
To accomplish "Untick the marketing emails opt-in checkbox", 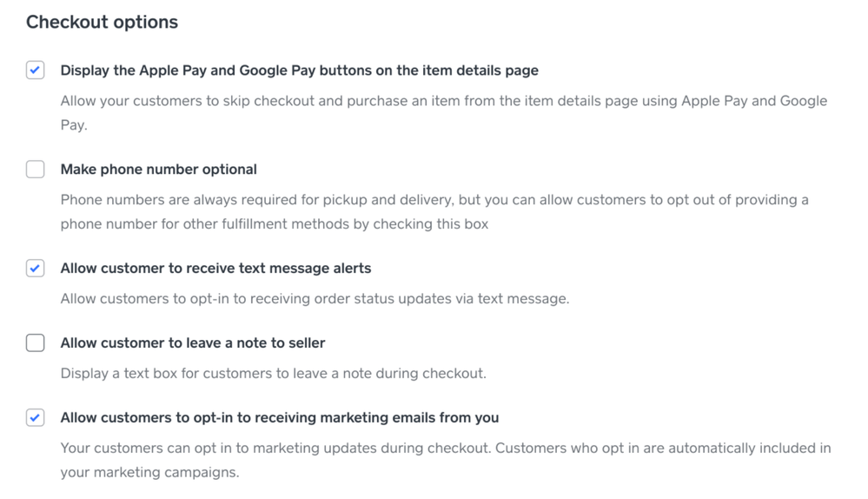I will [x=35, y=418].
